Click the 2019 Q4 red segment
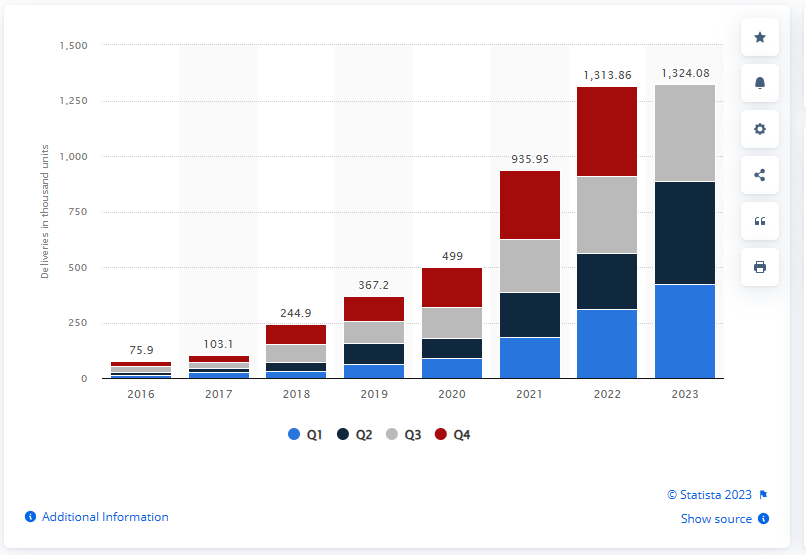The height and width of the screenshot is (555, 806). pos(374,309)
